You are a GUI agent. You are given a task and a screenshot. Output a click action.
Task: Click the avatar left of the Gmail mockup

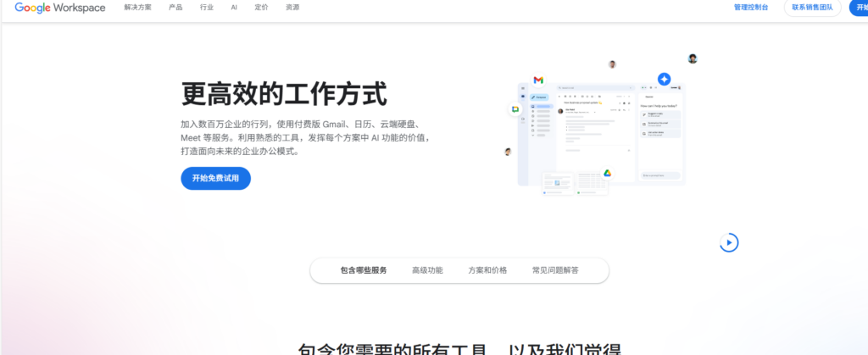point(508,152)
